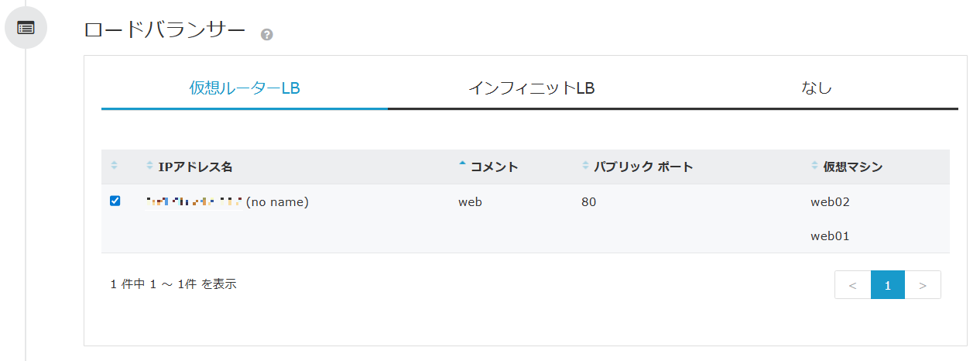Click the (no name) IP address entry

(x=277, y=202)
